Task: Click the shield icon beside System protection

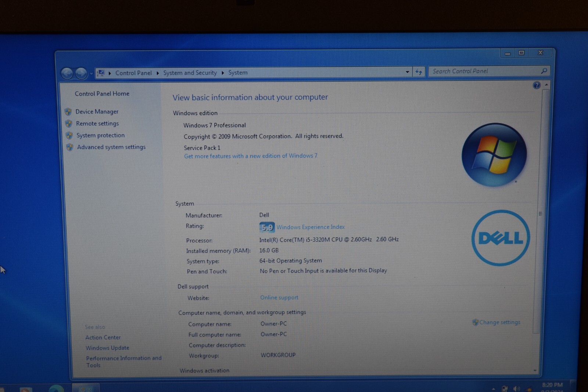Action: point(69,135)
